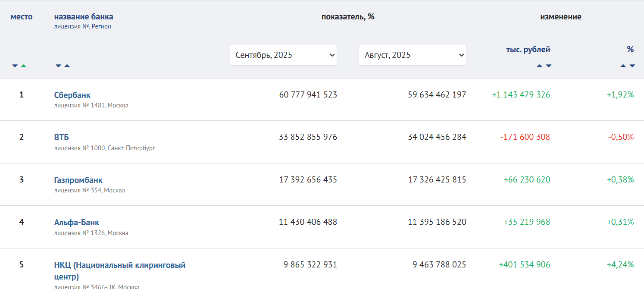Click the тыс. рублей column header
Screen dimensions: 644x289
pyautogui.click(x=528, y=50)
